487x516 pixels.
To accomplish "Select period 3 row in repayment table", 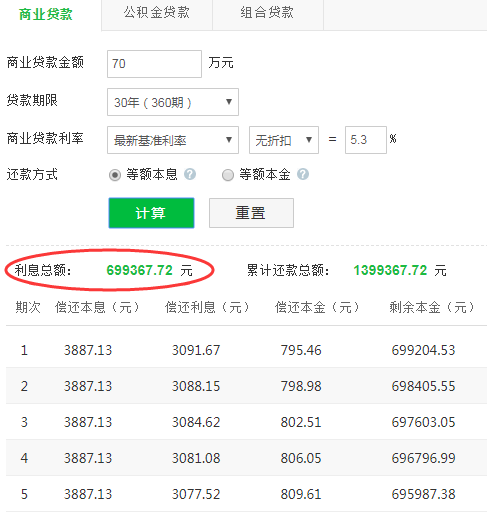I will [x=246, y=422].
